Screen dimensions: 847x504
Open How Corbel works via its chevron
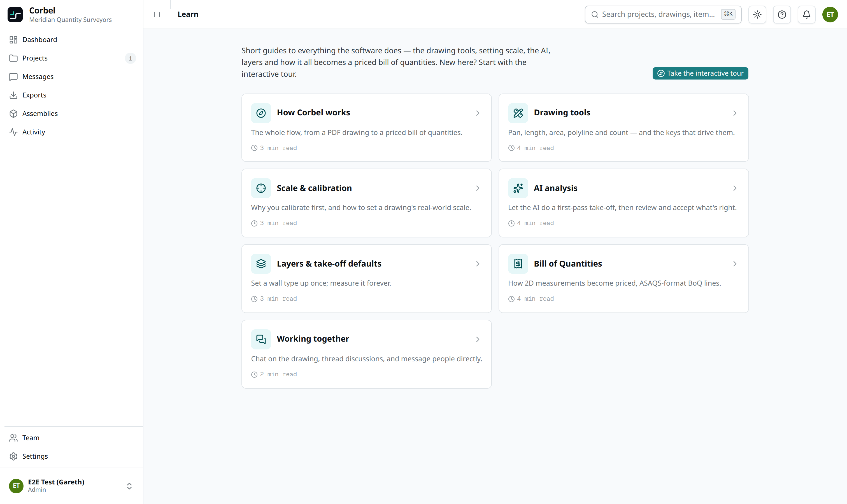tap(478, 113)
